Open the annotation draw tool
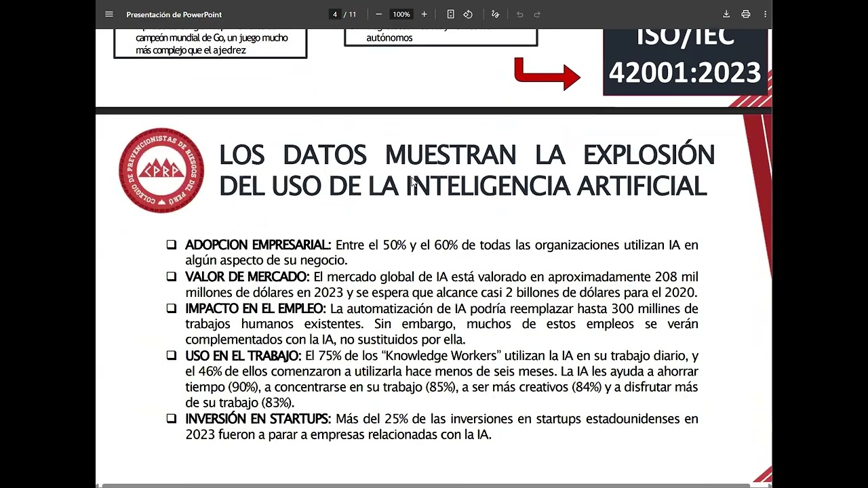Screen dimensions: 868x488 (495, 14)
